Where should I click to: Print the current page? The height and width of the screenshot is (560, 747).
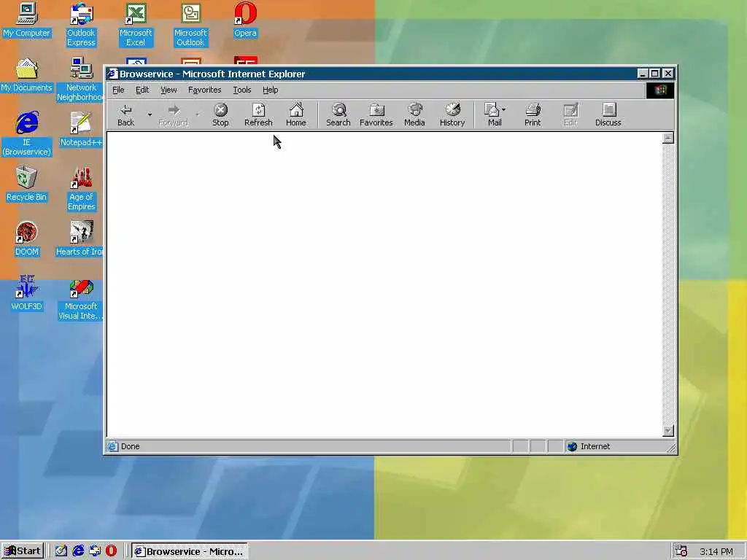click(x=533, y=114)
